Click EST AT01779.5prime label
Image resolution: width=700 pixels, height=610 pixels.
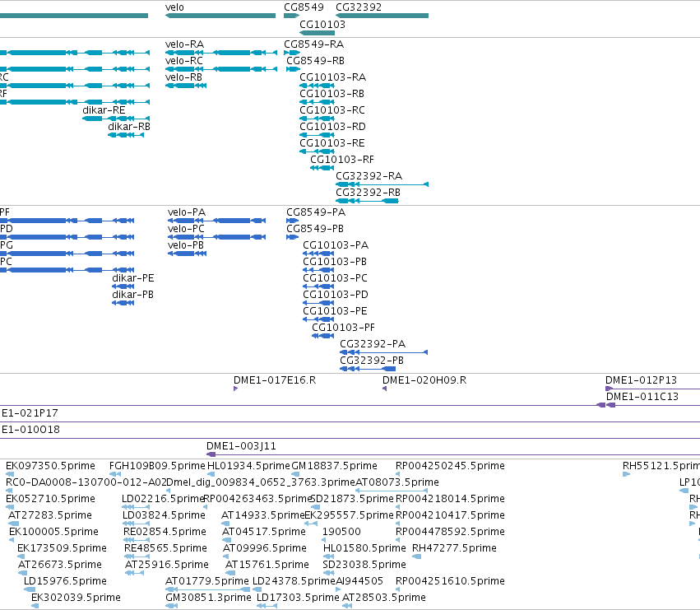206,581
